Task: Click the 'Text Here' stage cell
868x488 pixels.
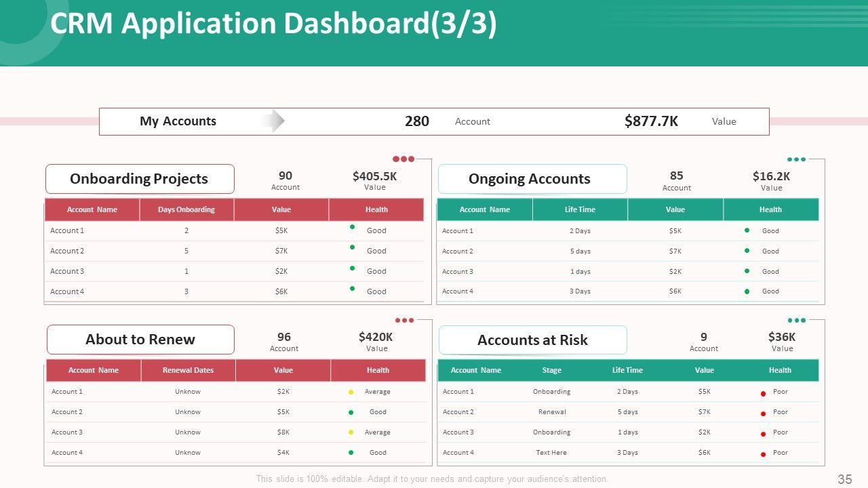Action: 551,452
